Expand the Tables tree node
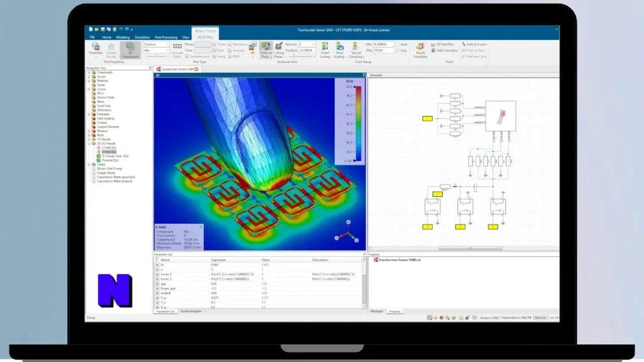 pyautogui.click(x=89, y=165)
